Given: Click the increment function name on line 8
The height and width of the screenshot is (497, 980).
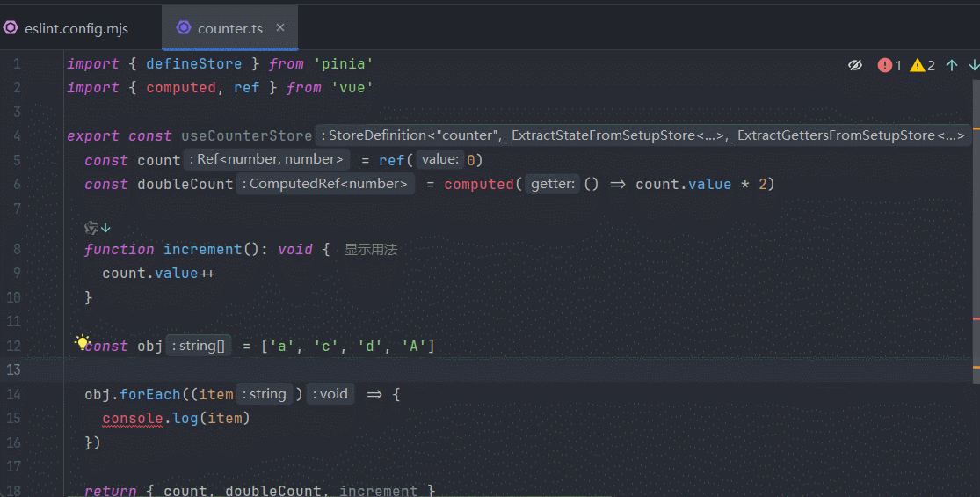Looking at the screenshot, I should coord(202,250).
